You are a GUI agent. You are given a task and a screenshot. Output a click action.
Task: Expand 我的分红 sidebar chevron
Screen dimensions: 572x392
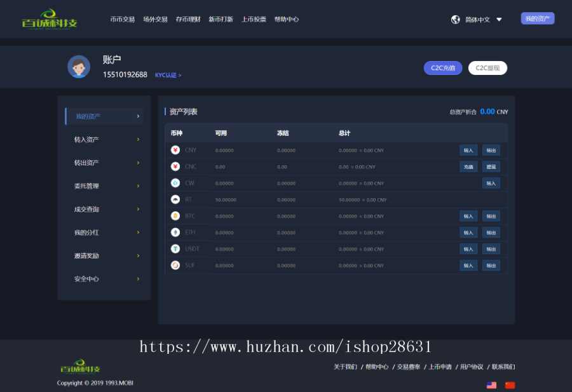139,233
